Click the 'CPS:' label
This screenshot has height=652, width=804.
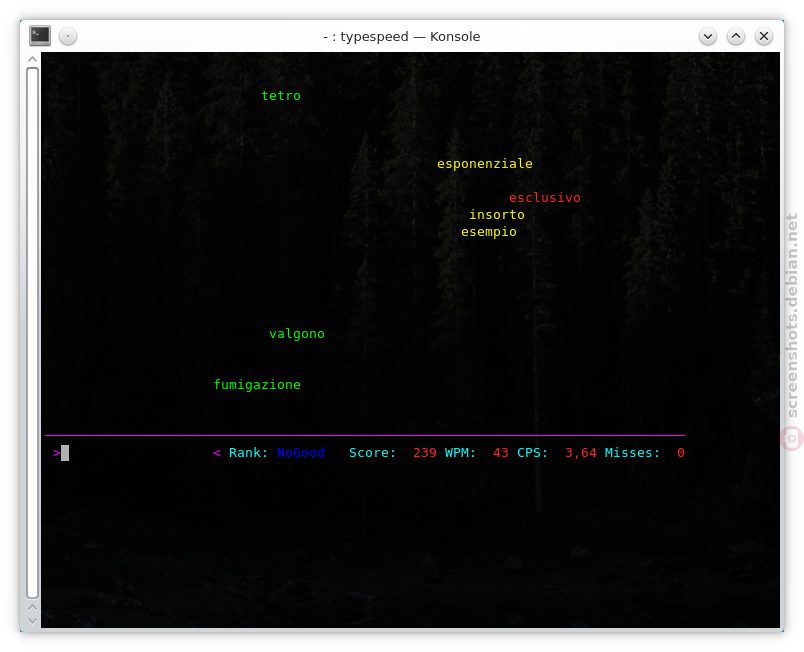coord(532,453)
